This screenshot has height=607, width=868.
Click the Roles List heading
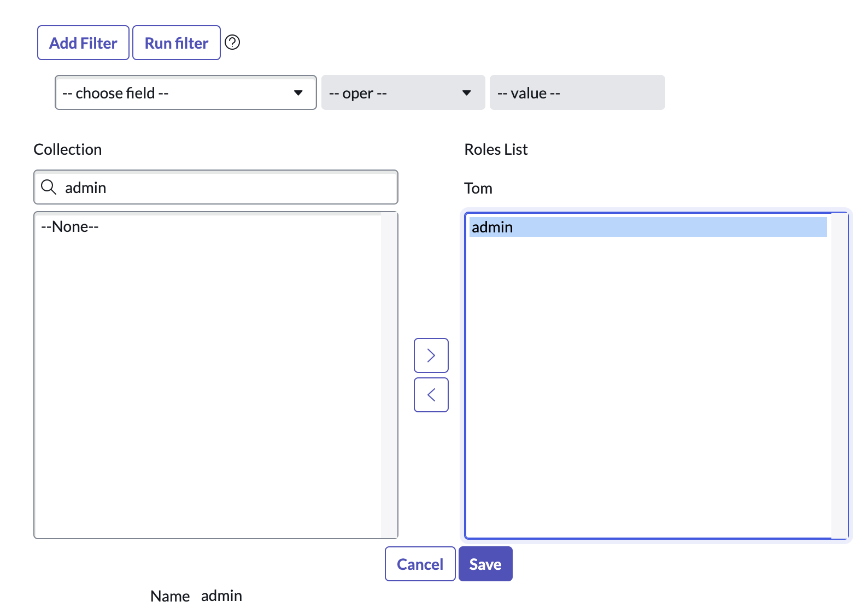tap(496, 149)
